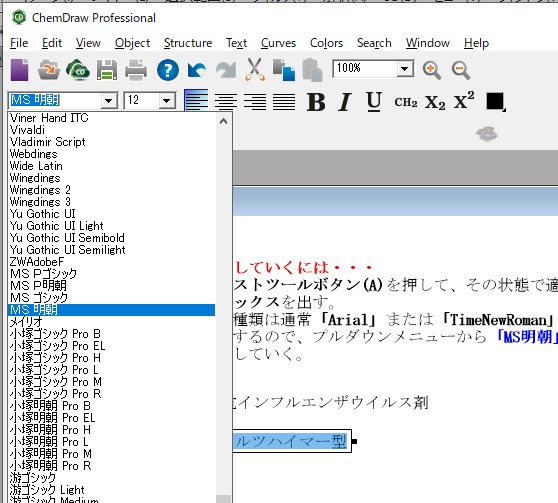Image resolution: width=558 pixels, height=503 pixels.
Task: Expand the 100% zoom dropdown arrow
Action: click(x=405, y=68)
